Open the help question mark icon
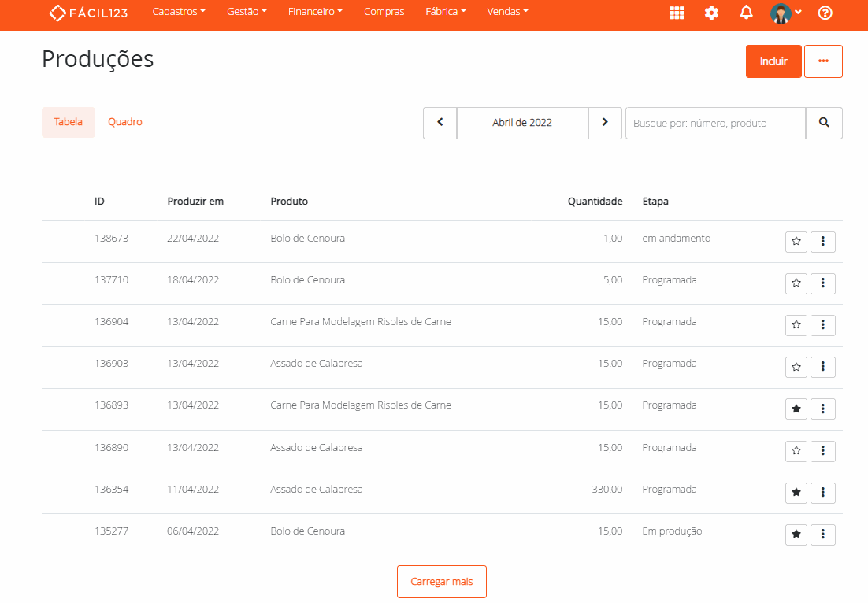The image size is (868, 603). pos(825,13)
